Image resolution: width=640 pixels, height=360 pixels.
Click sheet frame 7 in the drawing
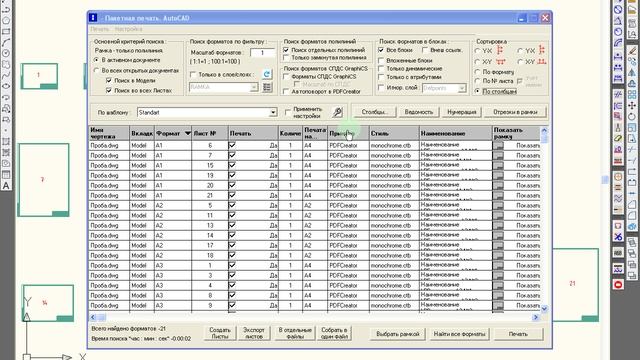coord(43,180)
